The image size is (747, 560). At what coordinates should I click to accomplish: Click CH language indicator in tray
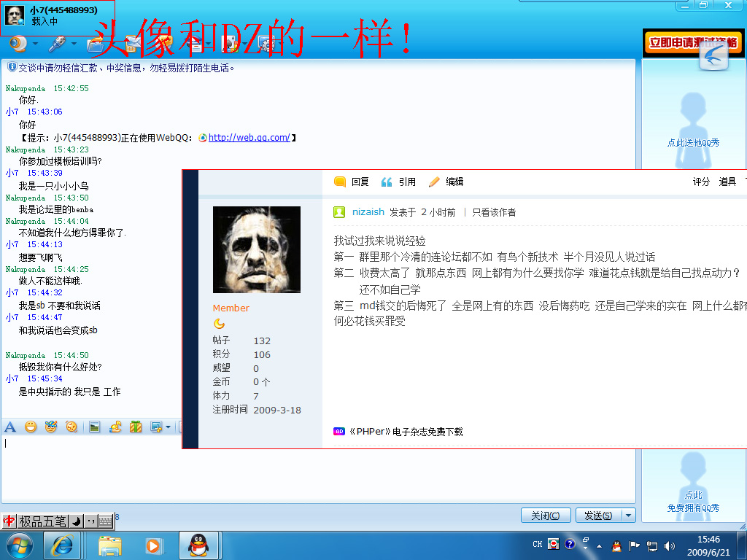538,544
